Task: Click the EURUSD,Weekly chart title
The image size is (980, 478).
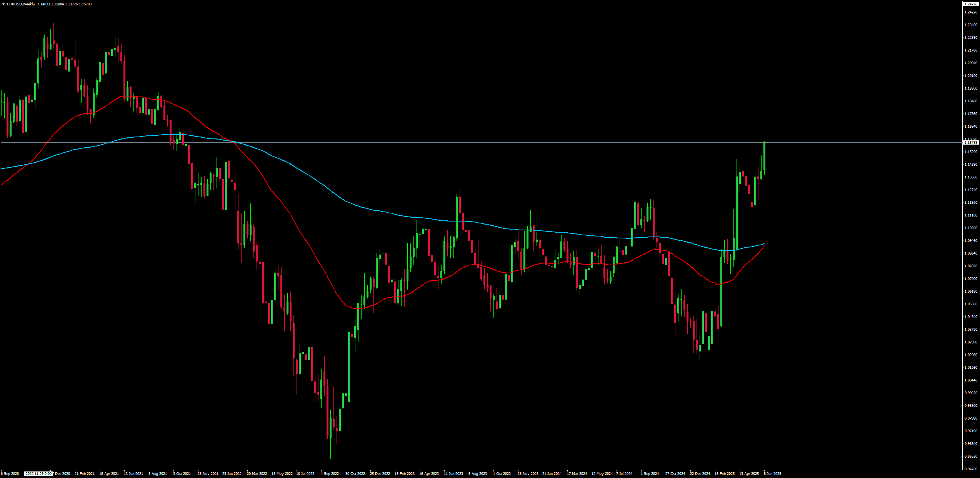Action: (21, 4)
